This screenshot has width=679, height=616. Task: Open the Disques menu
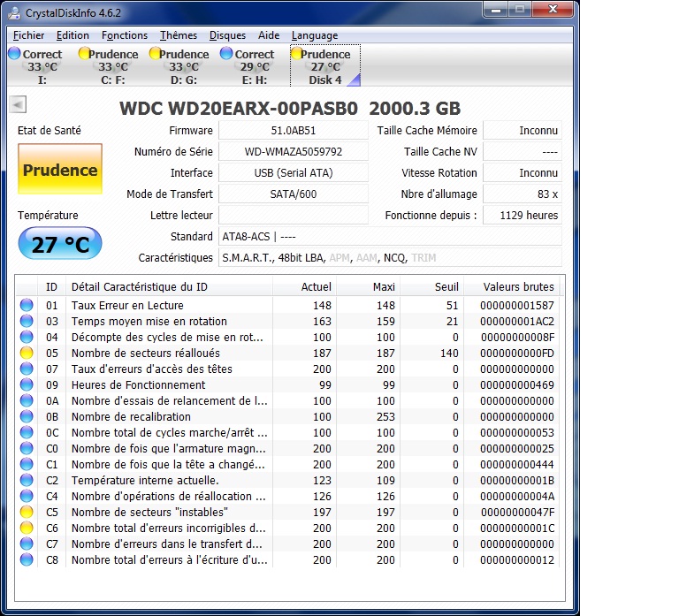point(227,35)
